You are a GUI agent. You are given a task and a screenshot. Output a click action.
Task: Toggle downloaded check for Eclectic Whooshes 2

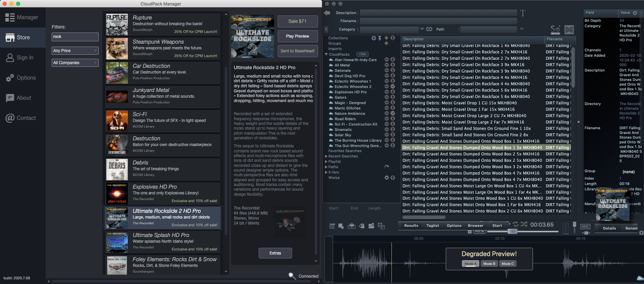pos(393,87)
